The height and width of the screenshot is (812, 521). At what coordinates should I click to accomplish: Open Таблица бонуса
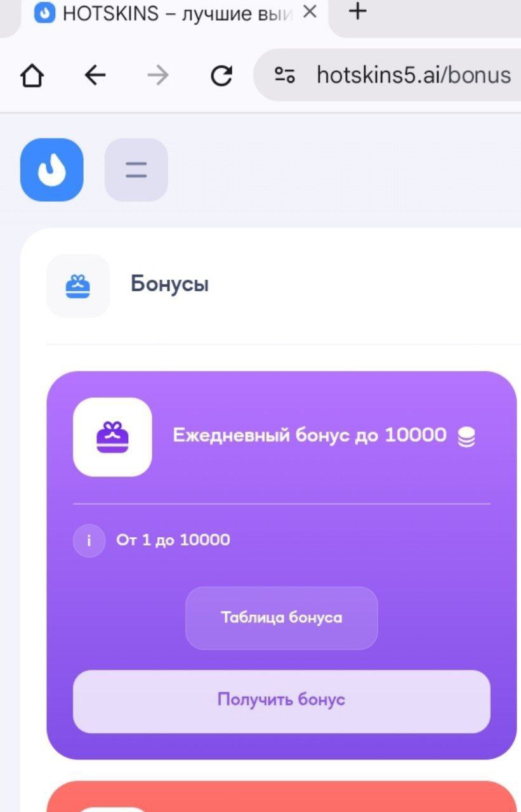[x=281, y=617]
